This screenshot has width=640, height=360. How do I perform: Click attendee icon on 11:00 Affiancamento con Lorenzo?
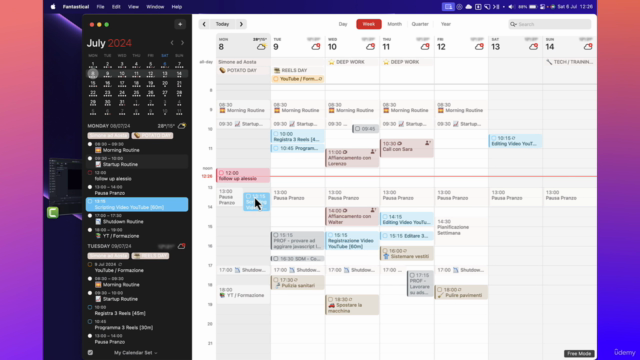(x=373, y=152)
